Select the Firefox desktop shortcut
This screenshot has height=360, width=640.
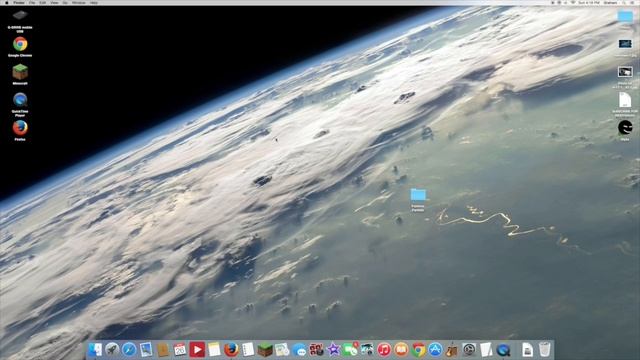20,128
